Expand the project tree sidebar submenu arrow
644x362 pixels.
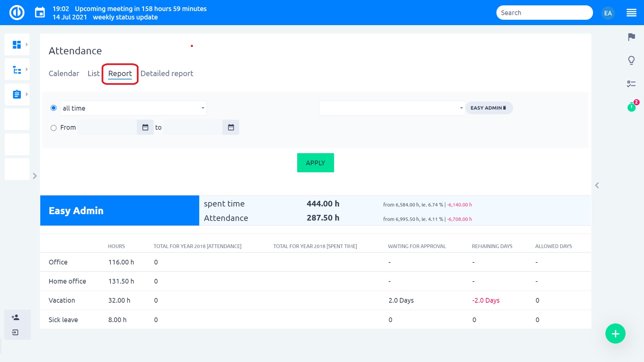tap(26, 69)
